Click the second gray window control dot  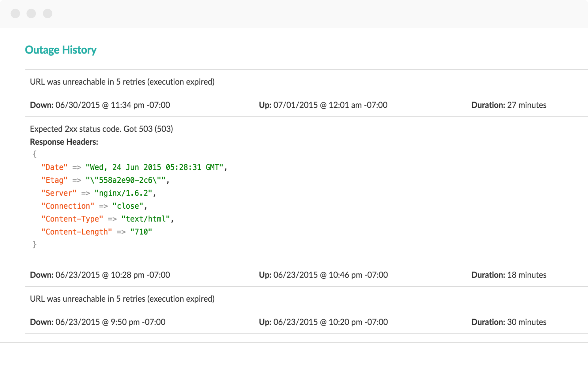(31, 13)
